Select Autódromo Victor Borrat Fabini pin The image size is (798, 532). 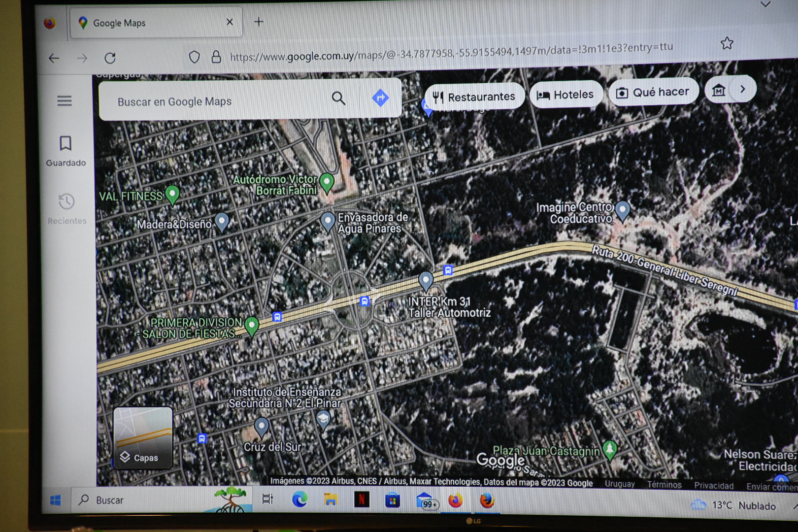[327, 183]
